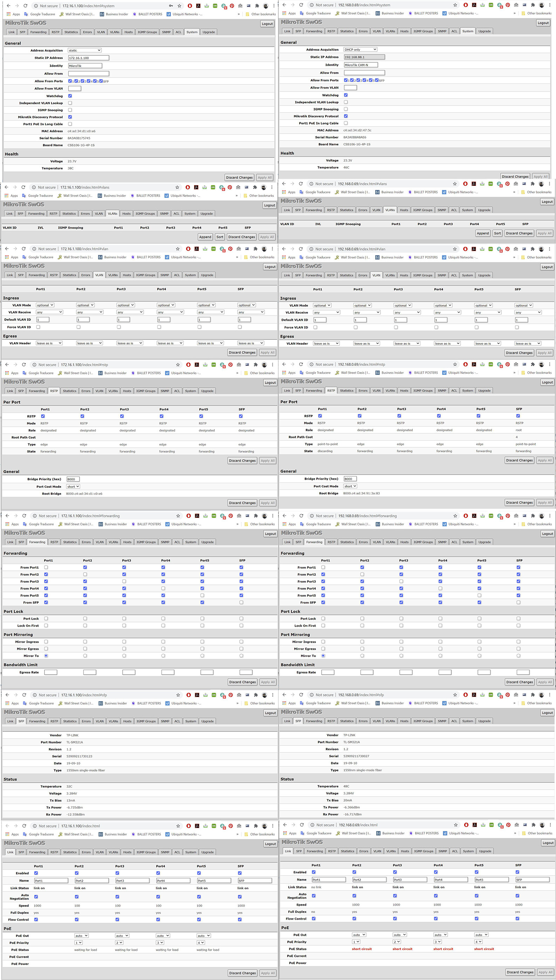This screenshot has height=980, width=556.
Task: Open the Port5 PoE Priority dropdown on the 192.168.0.69 Link page
Action: coord(478,942)
